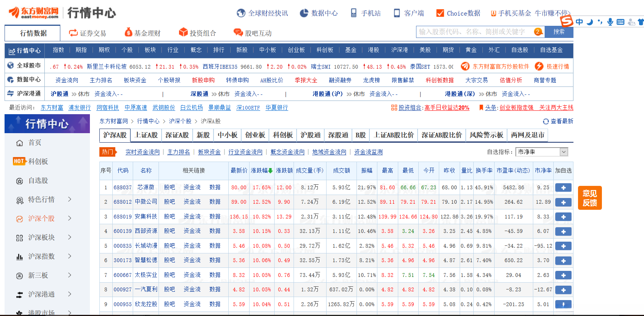Add 太极实业 to watchlist with plus button
Image resolution: width=644 pixels, height=316 pixels.
(563, 275)
